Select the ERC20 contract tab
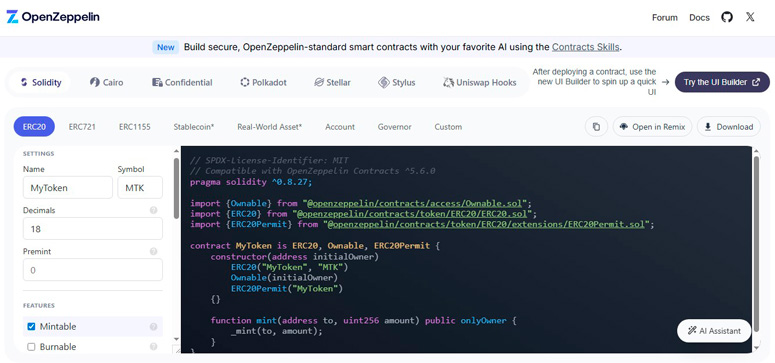The height and width of the screenshot is (363, 775). tap(34, 127)
